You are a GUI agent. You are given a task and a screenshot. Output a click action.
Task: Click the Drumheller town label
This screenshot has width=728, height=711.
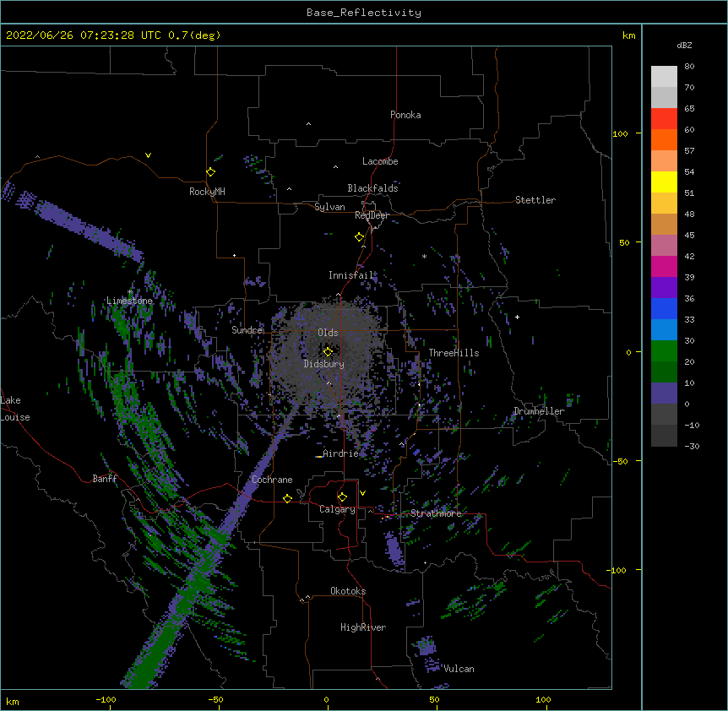[539, 411]
